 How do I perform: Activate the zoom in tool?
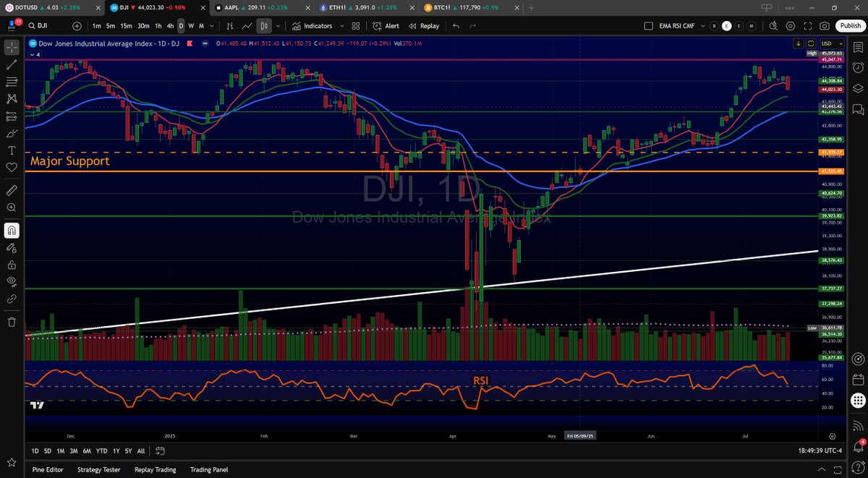click(x=12, y=208)
